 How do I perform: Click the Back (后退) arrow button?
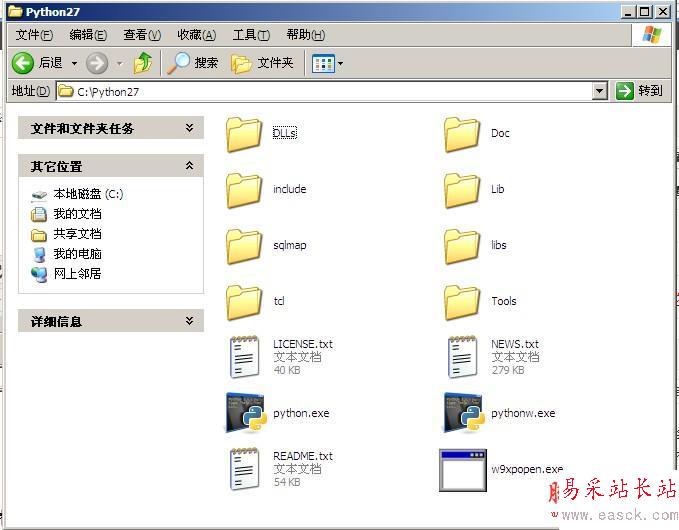pos(23,63)
